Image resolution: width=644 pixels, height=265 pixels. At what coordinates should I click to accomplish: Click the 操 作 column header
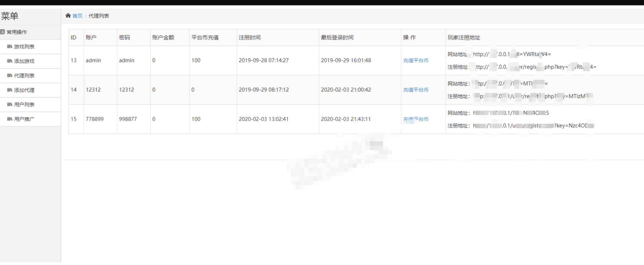pos(409,37)
